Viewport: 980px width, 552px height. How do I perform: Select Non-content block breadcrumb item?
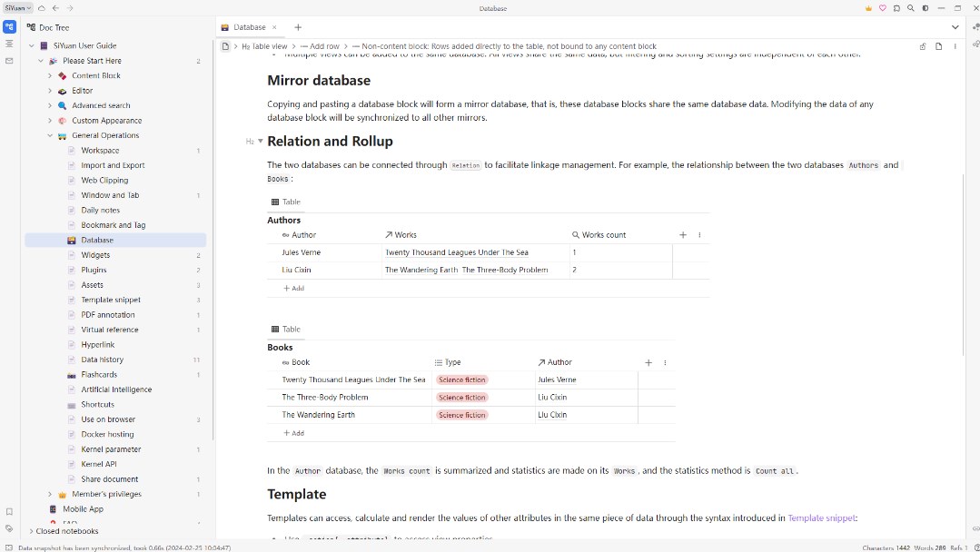point(504,46)
